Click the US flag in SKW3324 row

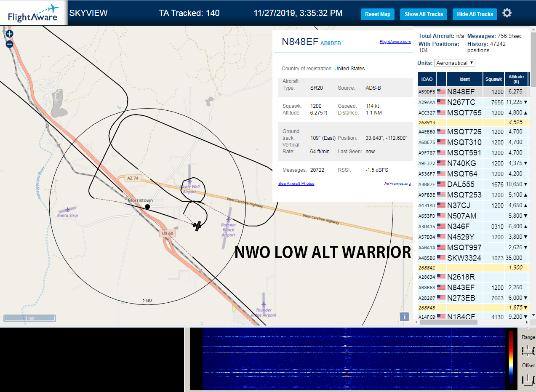[441, 258]
